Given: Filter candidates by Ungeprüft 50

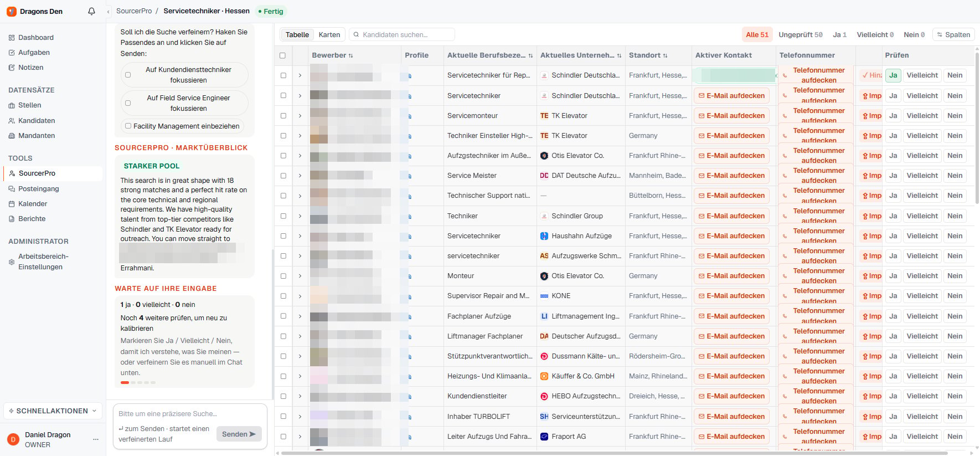Looking at the screenshot, I should pyautogui.click(x=801, y=35).
